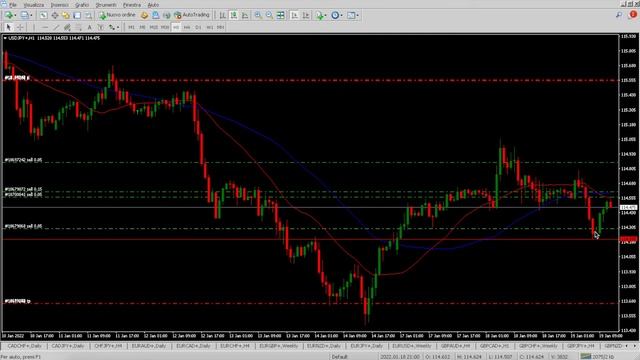Toggle the Market Watch window icon

pyautogui.click(x=43, y=16)
